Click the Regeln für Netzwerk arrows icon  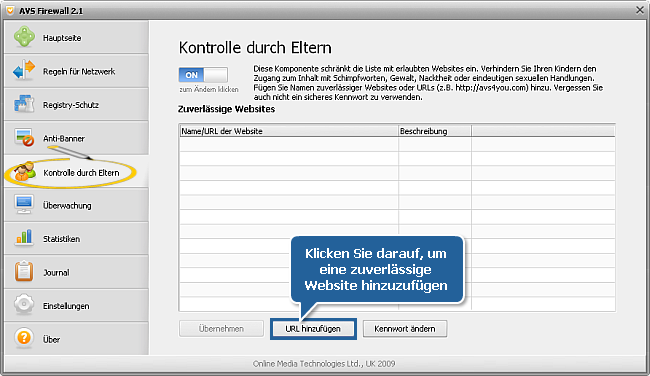(x=24, y=70)
